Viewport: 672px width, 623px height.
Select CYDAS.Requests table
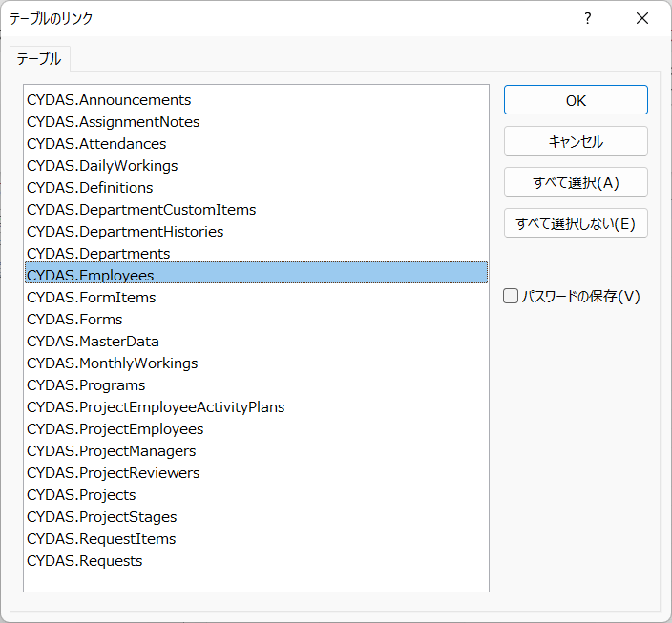click(x=85, y=561)
